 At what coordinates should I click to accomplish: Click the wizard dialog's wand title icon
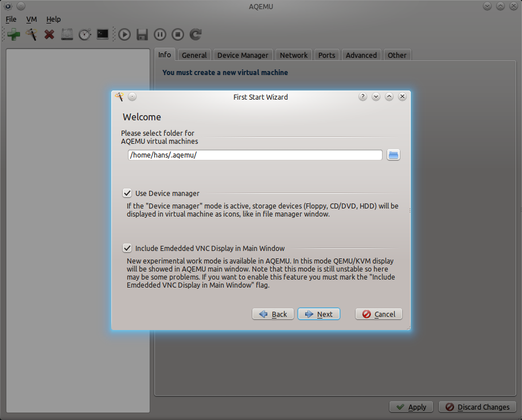click(x=119, y=97)
